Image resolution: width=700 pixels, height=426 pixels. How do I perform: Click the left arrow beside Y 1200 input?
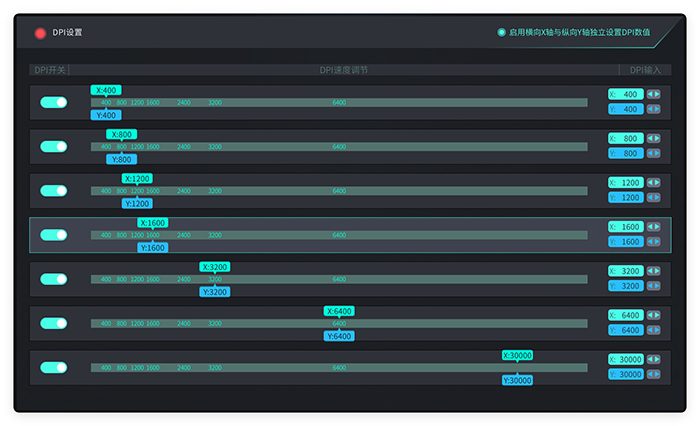[650, 198]
